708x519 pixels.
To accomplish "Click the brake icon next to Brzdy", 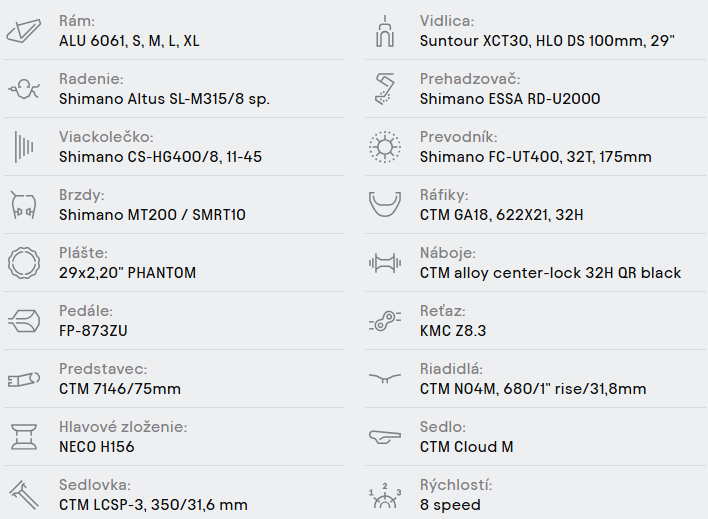I will pyautogui.click(x=25, y=205).
